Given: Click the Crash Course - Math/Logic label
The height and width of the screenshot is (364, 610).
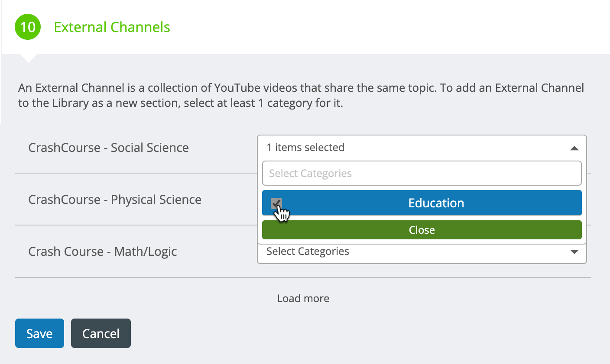Looking at the screenshot, I should 103,251.
